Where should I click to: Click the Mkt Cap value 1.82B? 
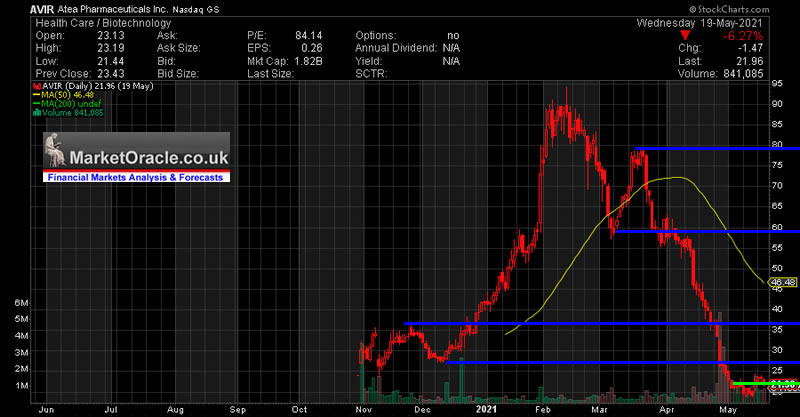pyautogui.click(x=308, y=61)
